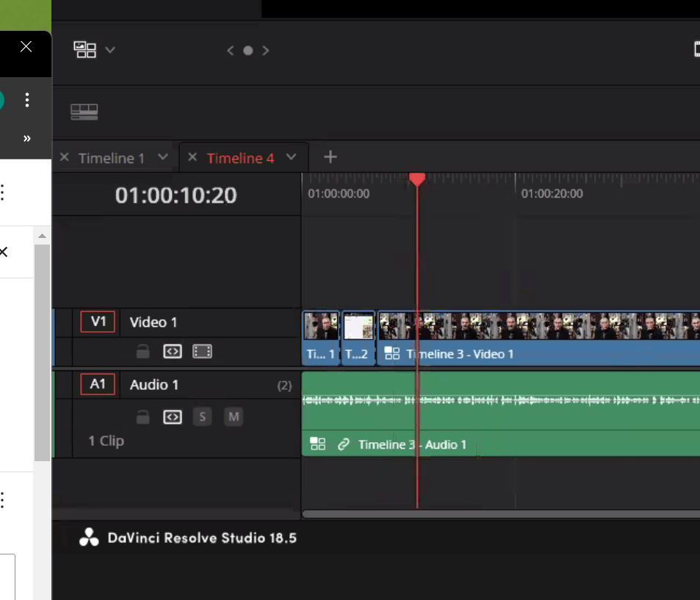Click the 1 Clip label
This screenshot has height=600, width=700.
(x=107, y=441)
